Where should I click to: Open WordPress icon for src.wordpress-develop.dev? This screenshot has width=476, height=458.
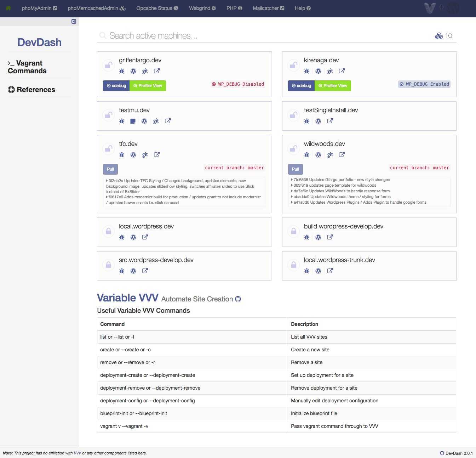coord(133,271)
